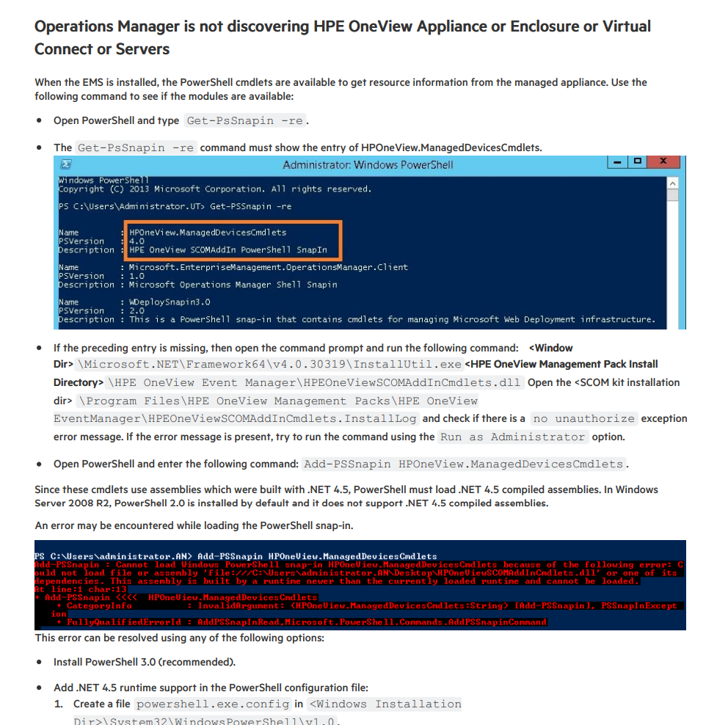Click the 'Run as Administrator' code snippet
This screenshot has height=725, width=728.
(512, 437)
